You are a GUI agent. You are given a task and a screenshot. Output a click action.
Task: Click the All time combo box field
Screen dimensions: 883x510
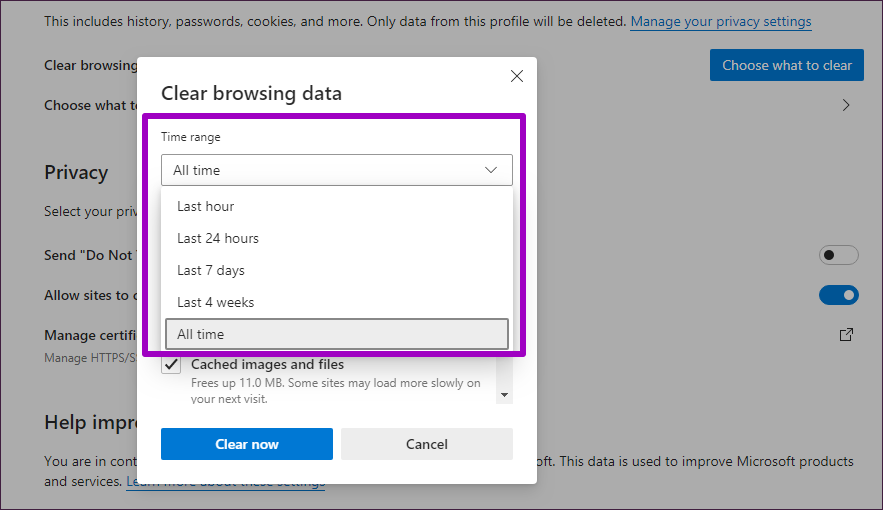(x=320, y=170)
